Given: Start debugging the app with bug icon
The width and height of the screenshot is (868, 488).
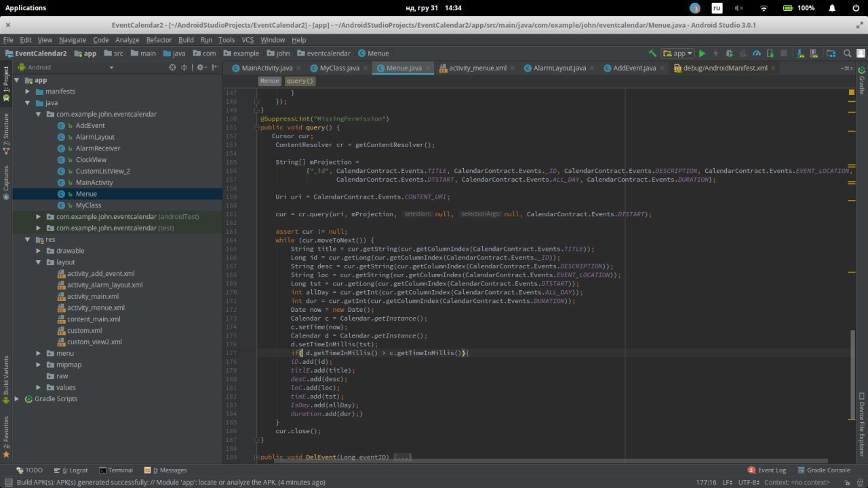Looking at the screenshot, I should [x=729, y=54].
